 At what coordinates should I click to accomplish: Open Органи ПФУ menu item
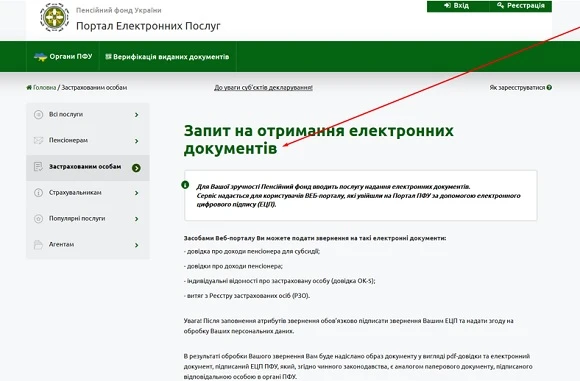(63, 57)
